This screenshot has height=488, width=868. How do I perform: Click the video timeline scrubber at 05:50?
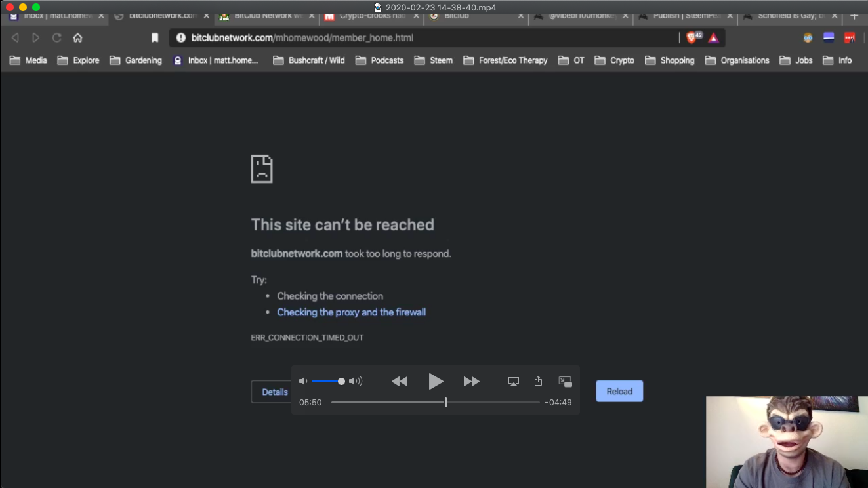pyautogui.click(x=445, y=402)
